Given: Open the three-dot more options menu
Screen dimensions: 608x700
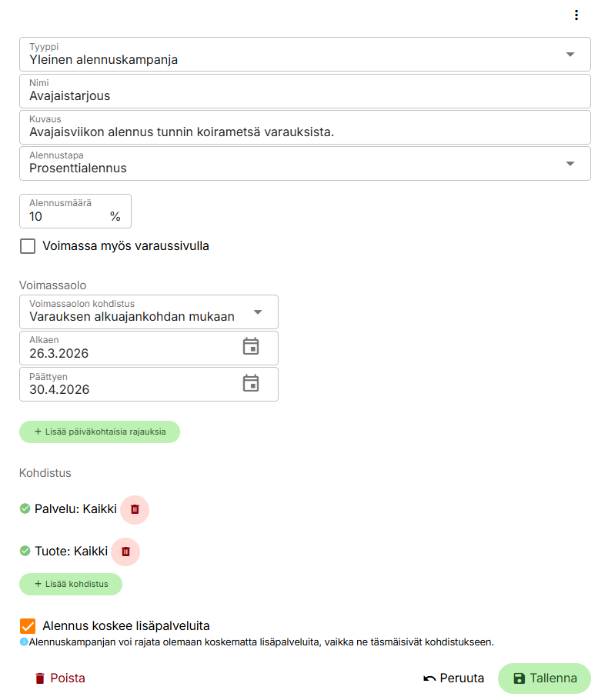Looking at the screenshot, I should click(576, 15).
